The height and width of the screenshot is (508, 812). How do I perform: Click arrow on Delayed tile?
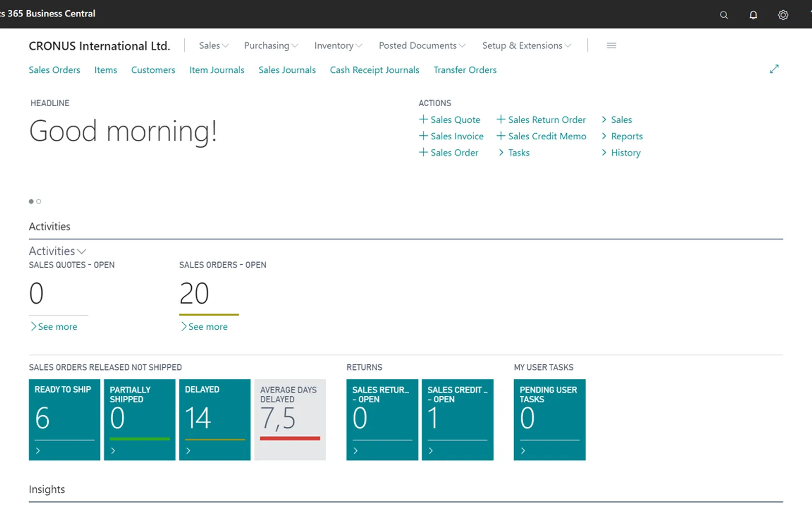click(188, 451)
